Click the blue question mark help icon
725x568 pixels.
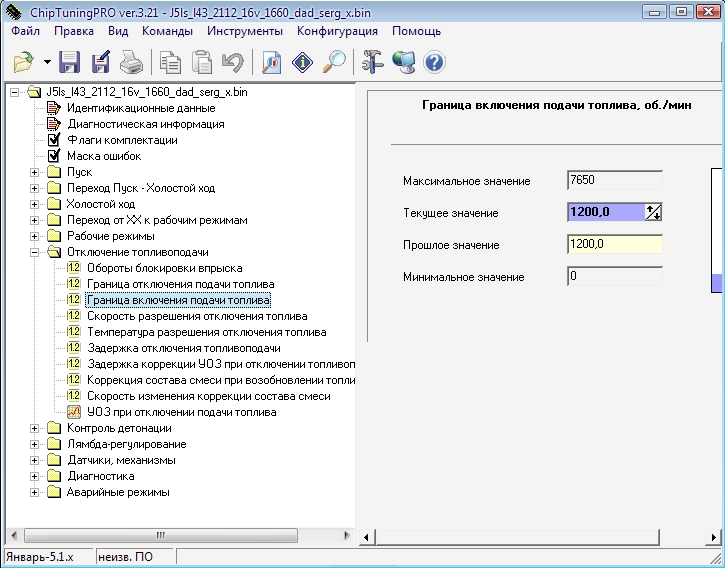[434, 63]
